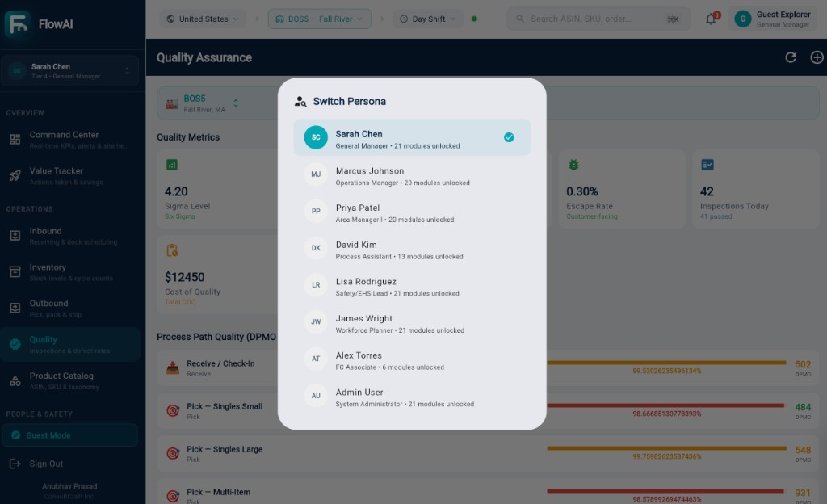Choose Marcus Johnson persona
The image size is (827, 504).
[412, 174]
